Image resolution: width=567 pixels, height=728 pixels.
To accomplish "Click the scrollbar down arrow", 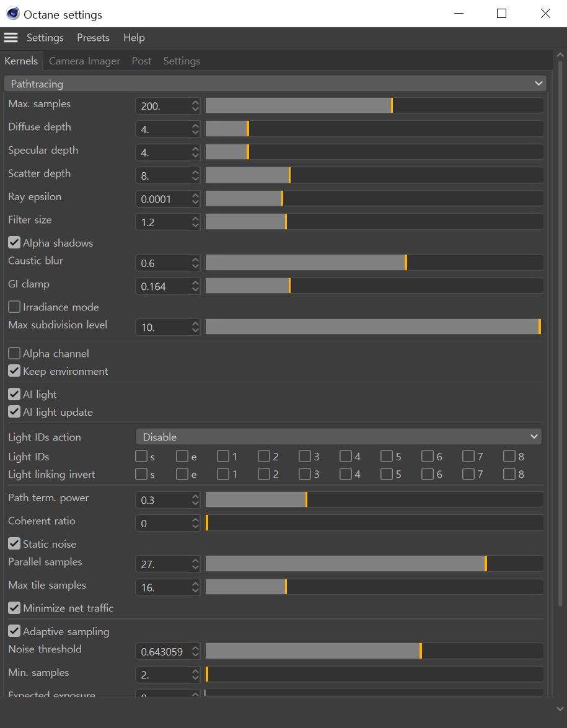I will click(x=560, y=709).
